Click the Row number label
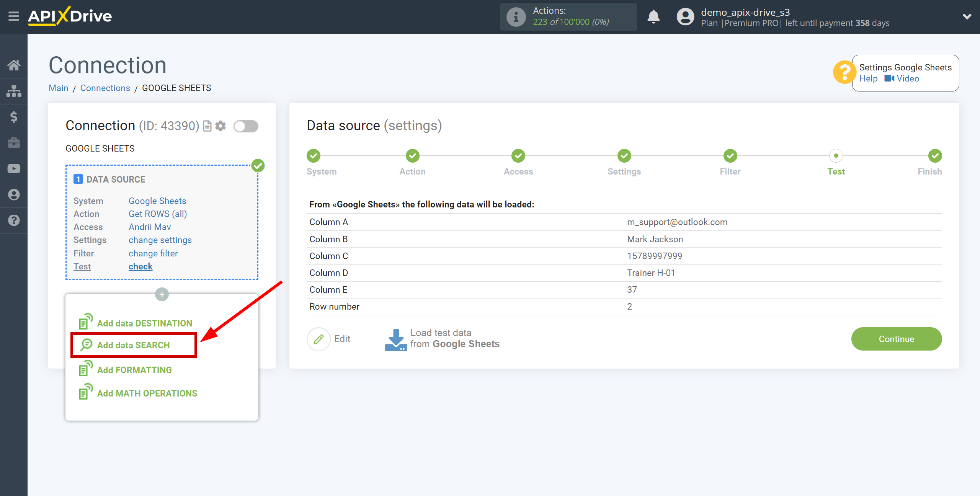980x496 pixels. (334, 307)
